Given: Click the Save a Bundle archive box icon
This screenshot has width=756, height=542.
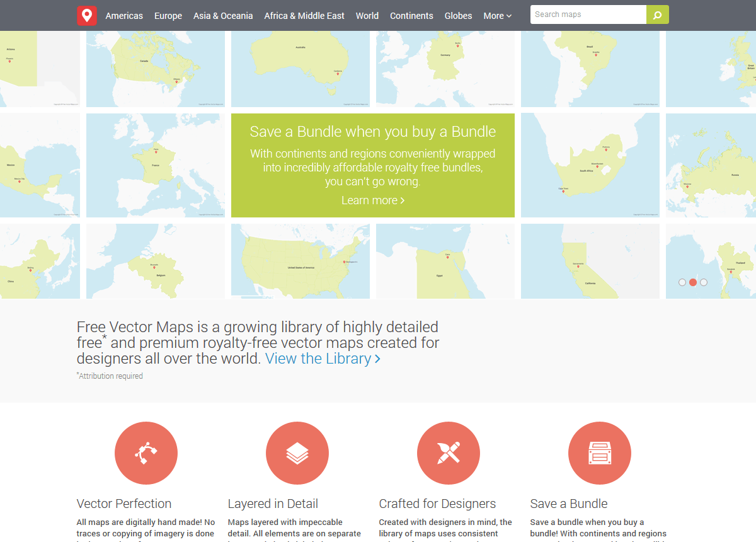Looking at the screenshot, I should (x=600, y=453).
